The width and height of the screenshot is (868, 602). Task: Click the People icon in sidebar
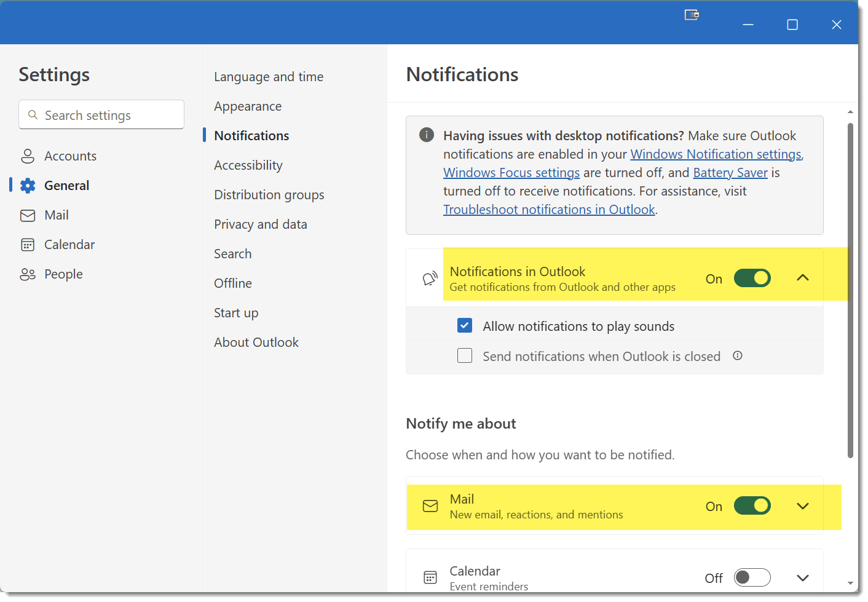[28, 274]
